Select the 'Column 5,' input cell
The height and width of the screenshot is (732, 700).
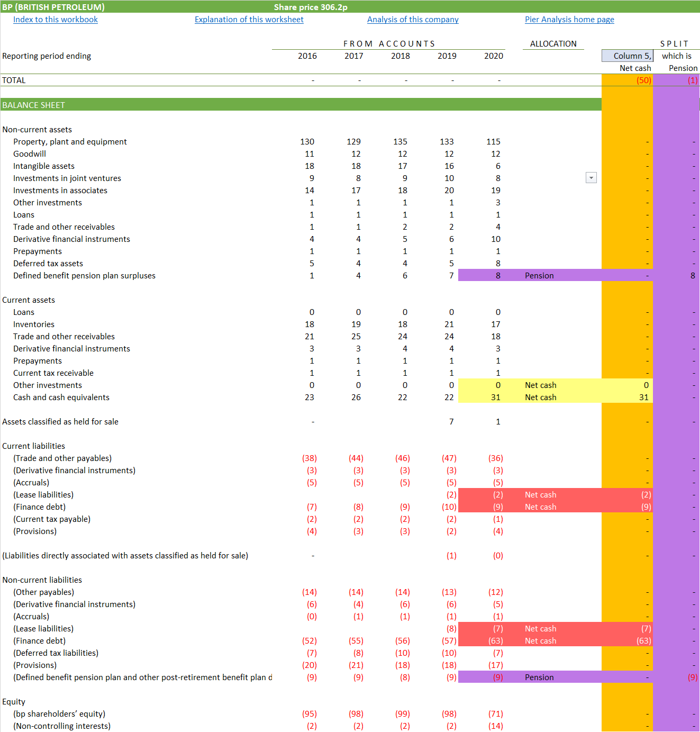[628, 56]
